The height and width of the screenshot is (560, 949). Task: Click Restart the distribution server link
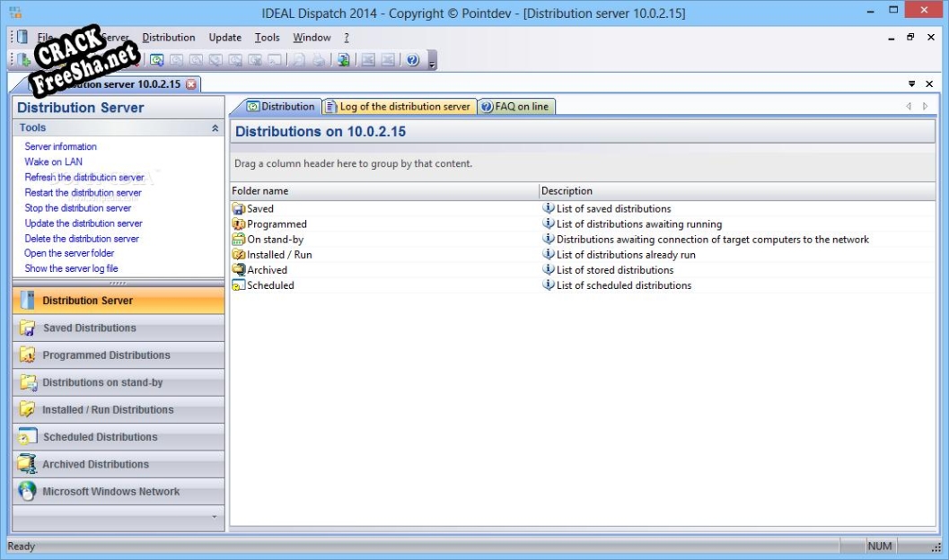(x=83, y=193)
